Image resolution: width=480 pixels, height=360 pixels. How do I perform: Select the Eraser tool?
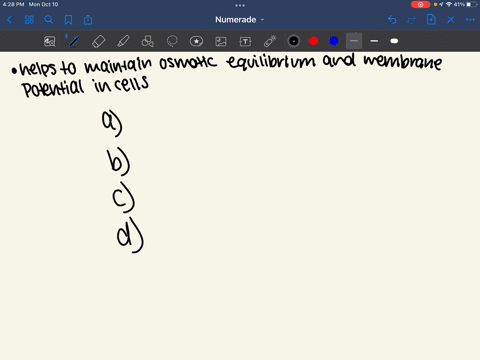98,41
